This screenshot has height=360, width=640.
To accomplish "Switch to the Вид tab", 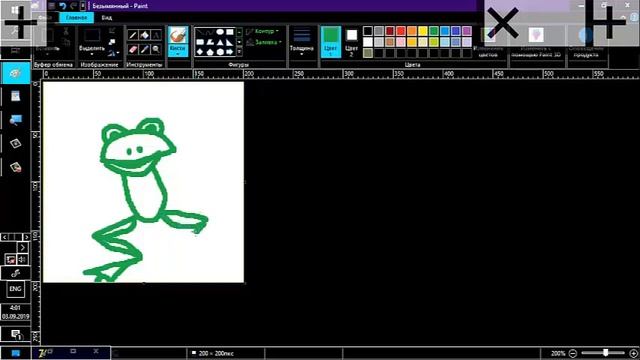I will tap(107, 18).
